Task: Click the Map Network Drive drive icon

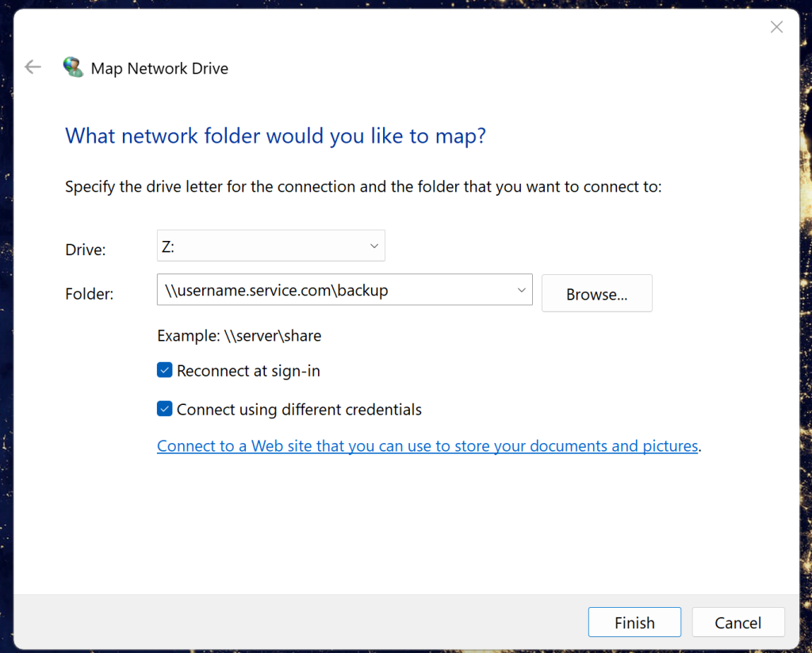Action: [73, 67]
